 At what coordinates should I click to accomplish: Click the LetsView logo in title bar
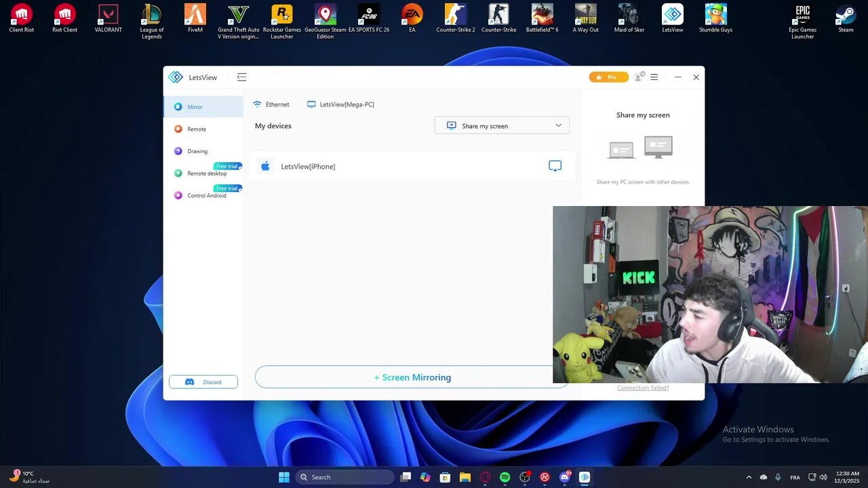pyautogui.click(x=176, y=77)
